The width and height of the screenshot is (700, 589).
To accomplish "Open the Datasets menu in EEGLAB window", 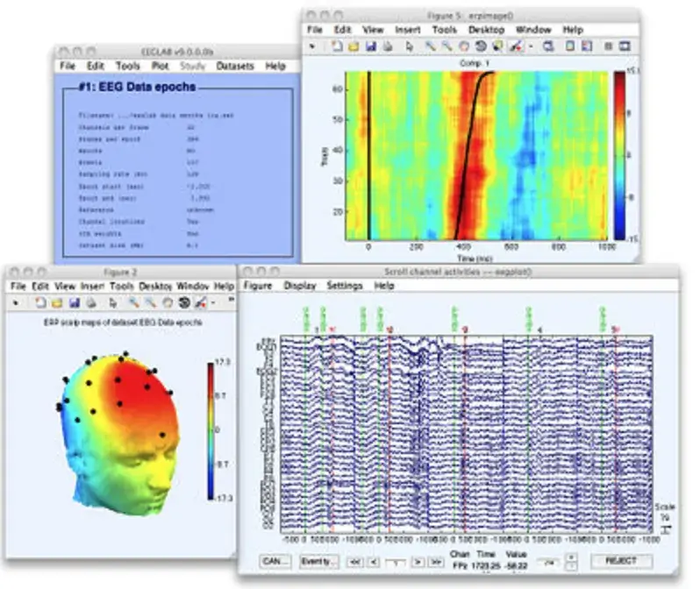I will 234,66.
